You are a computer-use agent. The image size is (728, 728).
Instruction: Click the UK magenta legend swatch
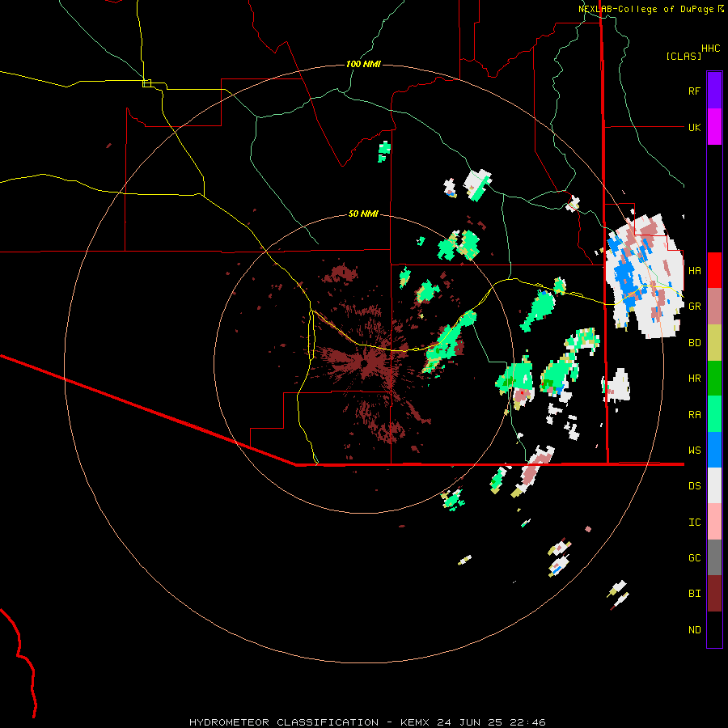pos(714,127)
